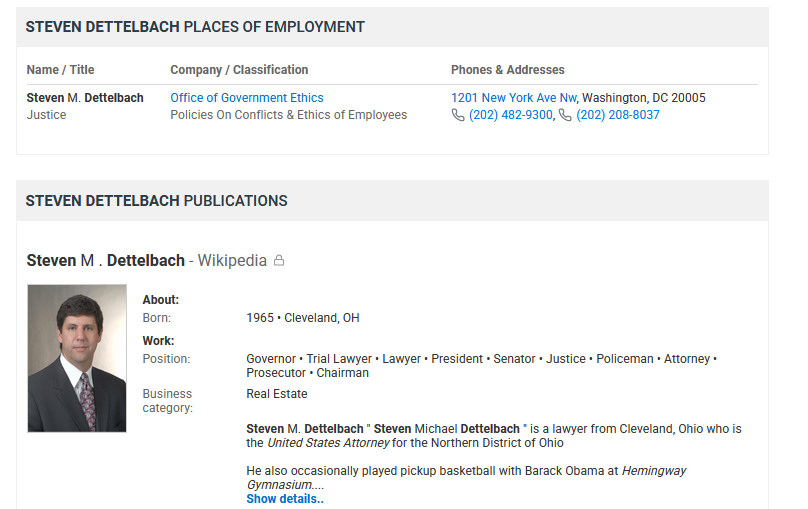Image resolution: width=808 pixels, height=509 pixels.
Task: Click the Phones & Addresses column header
Action: (x=508, y=70)
